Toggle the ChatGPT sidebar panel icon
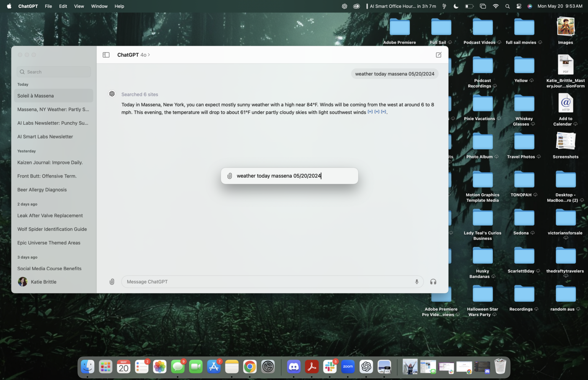This screenshot has width=588, height=380. coord(106,55)
